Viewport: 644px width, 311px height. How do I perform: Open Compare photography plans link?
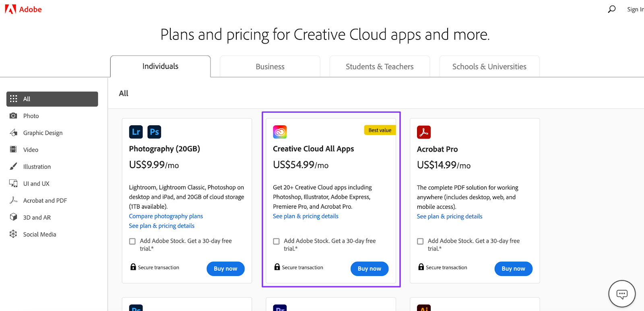pos(166,216)
